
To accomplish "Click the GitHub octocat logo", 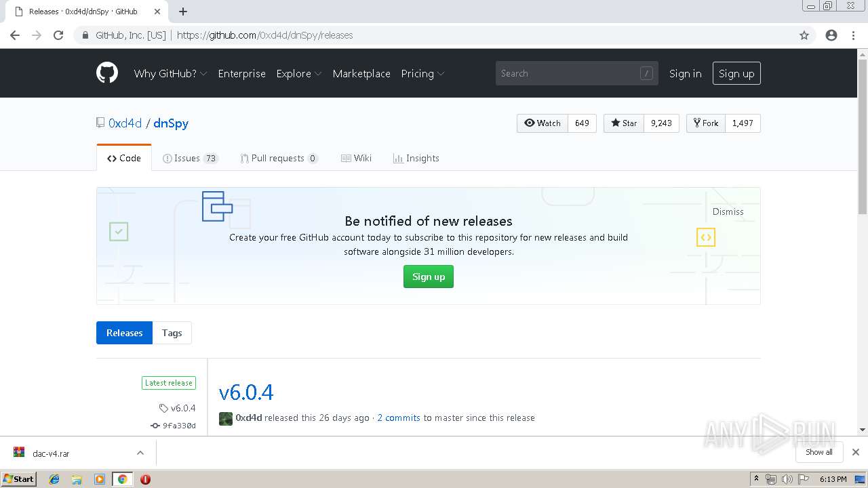I will (x=107, y=73).
